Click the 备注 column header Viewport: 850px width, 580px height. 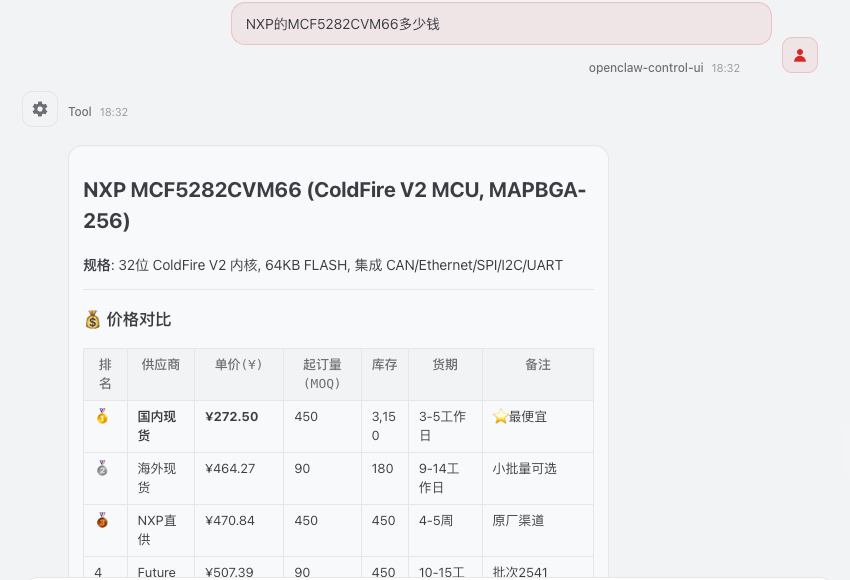click(x=537, y=365)
